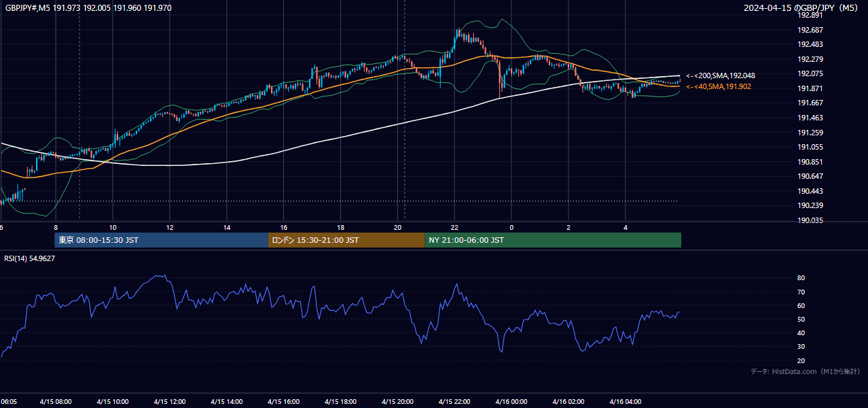Viewport: 868px width, 408px height.
Task: Click the RSI 70 level label
Action: [x=801, y=292]
